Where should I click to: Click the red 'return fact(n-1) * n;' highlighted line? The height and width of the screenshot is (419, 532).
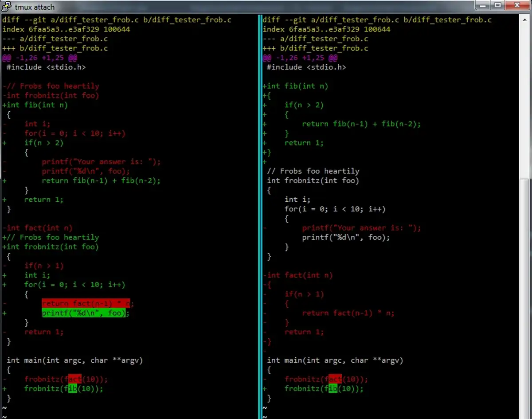[86, 303]
